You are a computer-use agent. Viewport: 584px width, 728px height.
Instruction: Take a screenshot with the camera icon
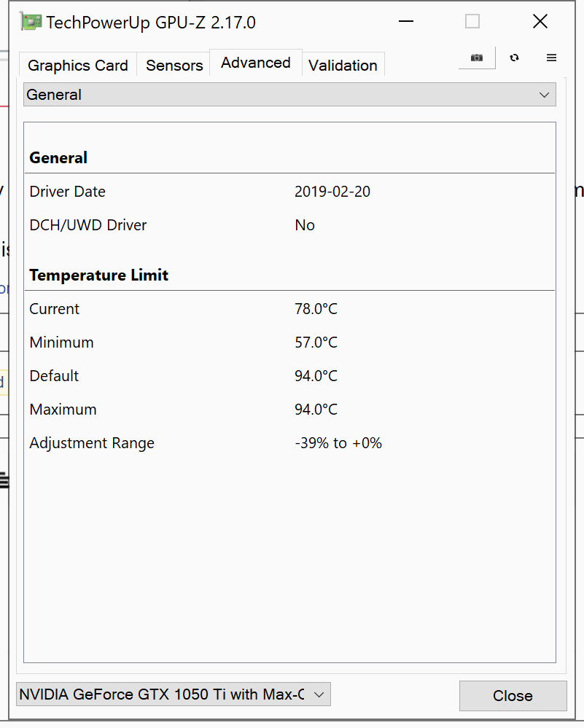(477, 58)
